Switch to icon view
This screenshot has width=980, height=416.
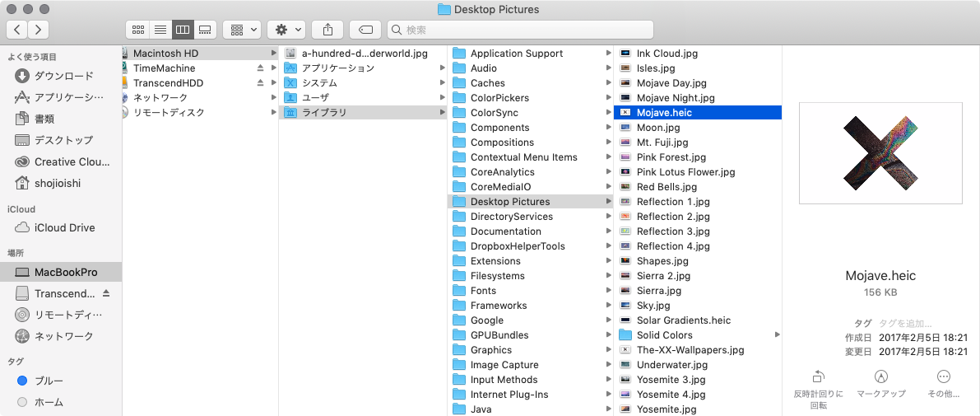coord(138,29)
